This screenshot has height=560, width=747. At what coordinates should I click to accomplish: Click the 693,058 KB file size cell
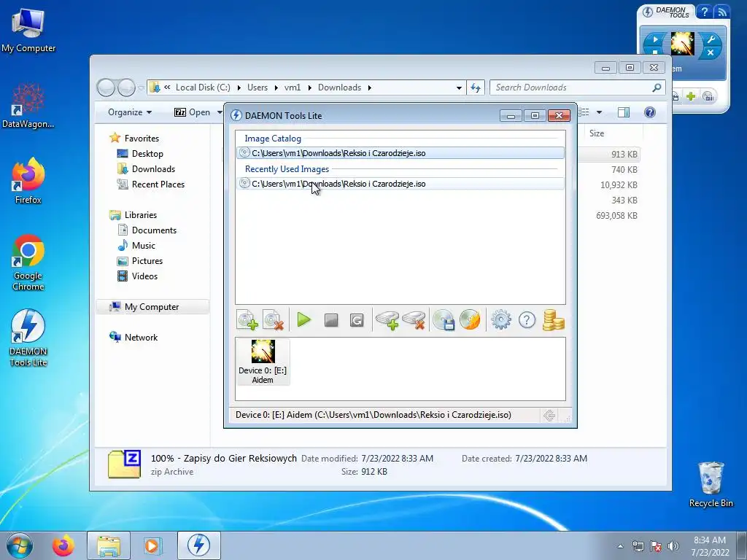click(616, 216)
